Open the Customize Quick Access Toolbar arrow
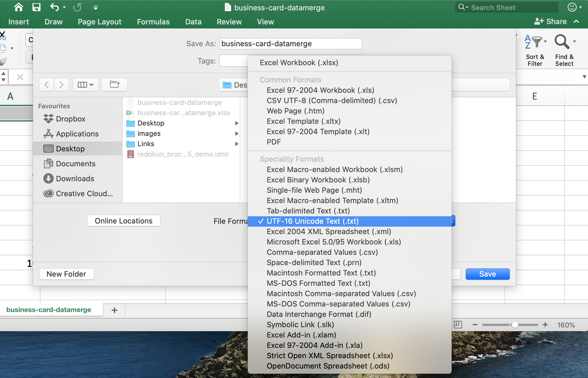 point(96,8)
